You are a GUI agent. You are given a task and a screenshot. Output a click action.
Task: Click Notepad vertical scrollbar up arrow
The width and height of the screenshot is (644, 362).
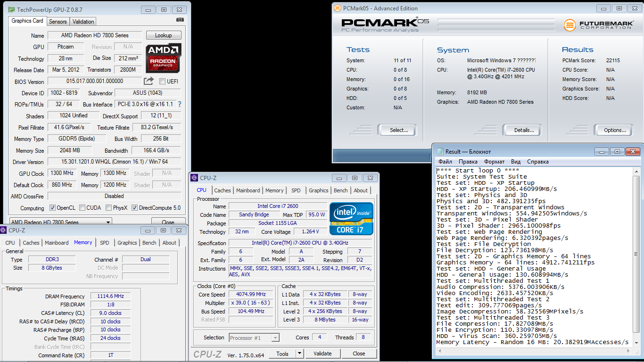636,173
